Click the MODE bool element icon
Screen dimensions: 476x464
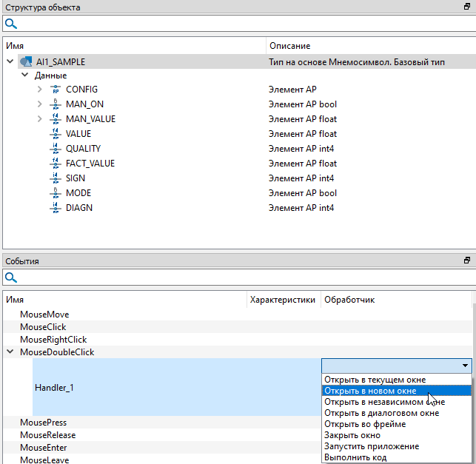coord(55,193)
